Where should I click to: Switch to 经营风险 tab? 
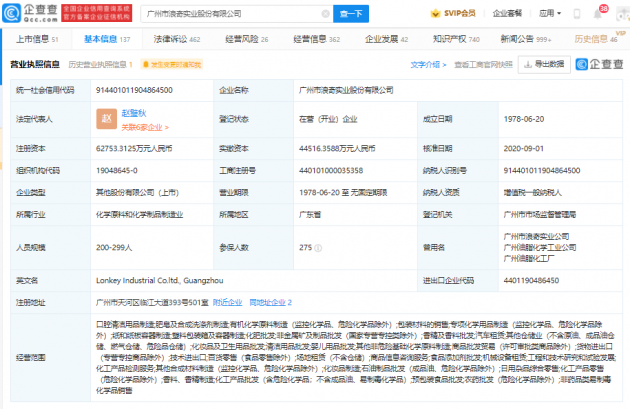(246, 39)
